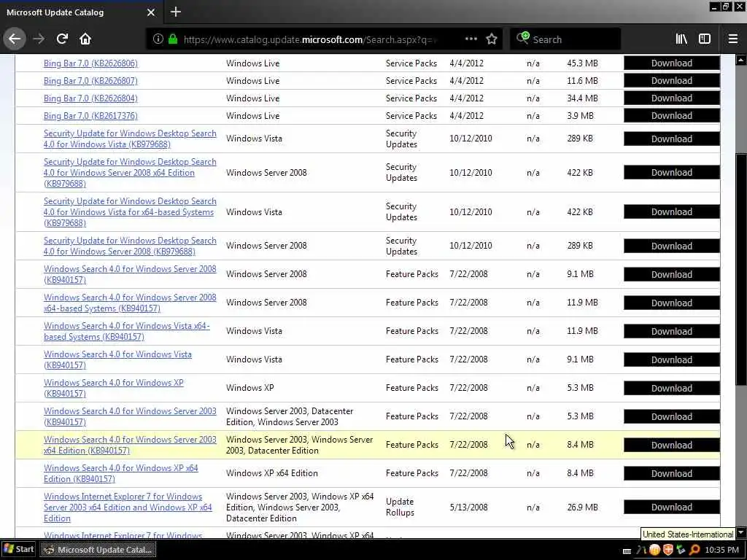Download Bing Bar 7.0 (KB2626807) 11.6 MB

(671, 80)
